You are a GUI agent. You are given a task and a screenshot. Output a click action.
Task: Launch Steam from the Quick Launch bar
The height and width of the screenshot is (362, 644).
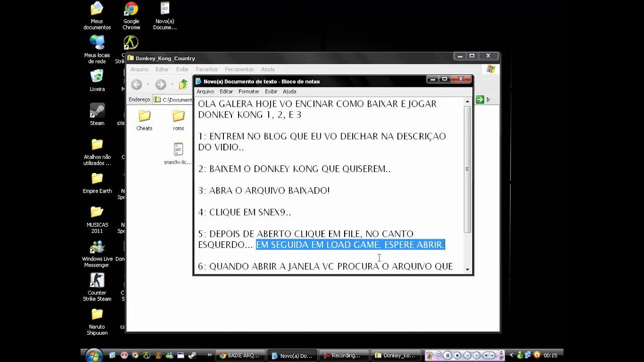(x=192, y=355)
